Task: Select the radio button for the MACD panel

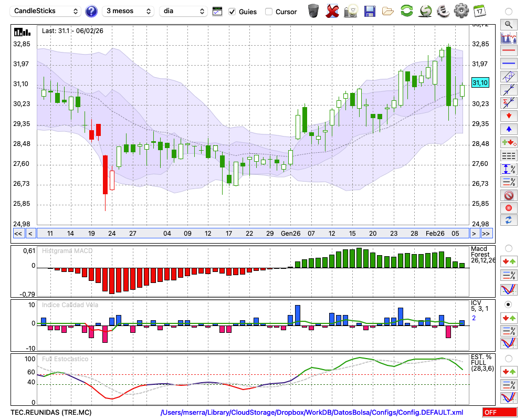Action: (509, 248)
